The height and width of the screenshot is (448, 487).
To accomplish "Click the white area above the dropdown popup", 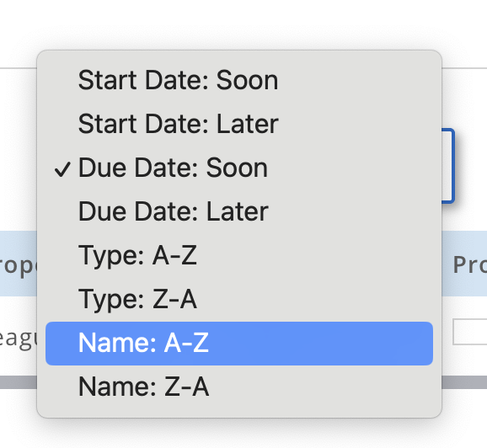I will [x=243, y=24].
